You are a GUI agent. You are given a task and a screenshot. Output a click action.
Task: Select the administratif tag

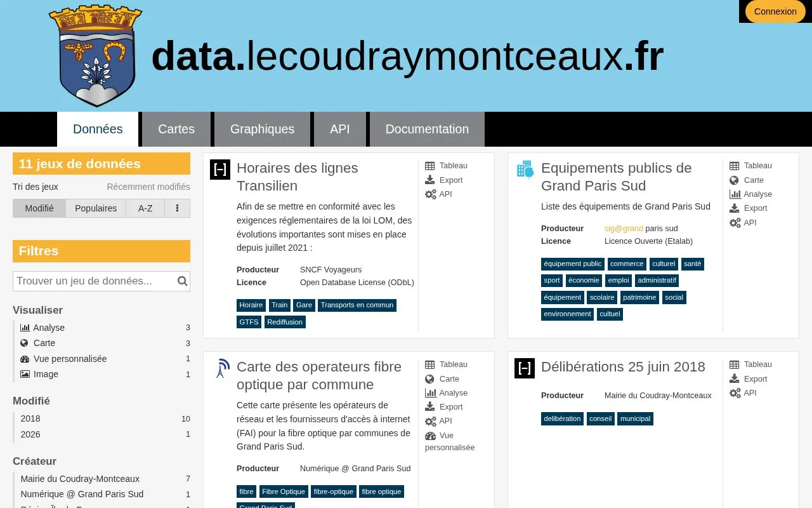pos(657,281)
